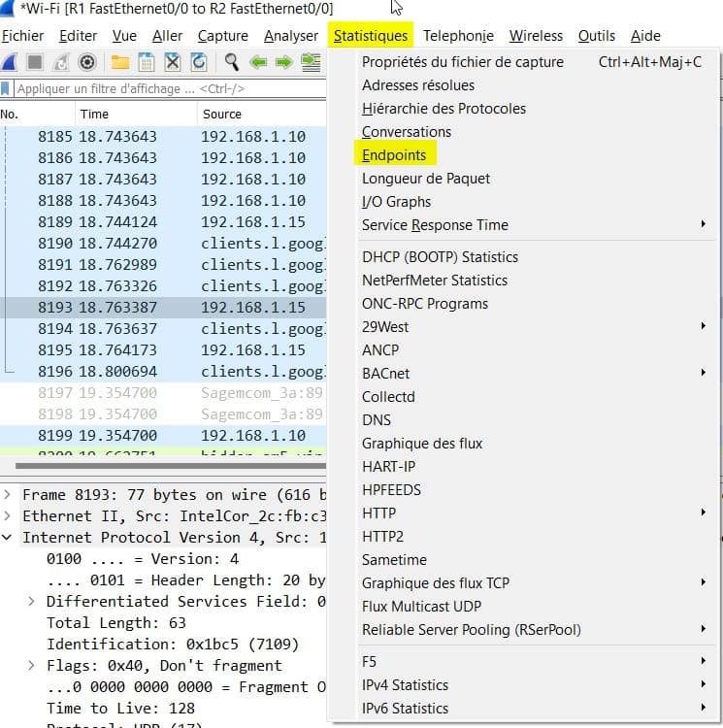Go back with the left green arrow
Screen dimensions: 723x728
pyautogui.click(x=258, y=62)
